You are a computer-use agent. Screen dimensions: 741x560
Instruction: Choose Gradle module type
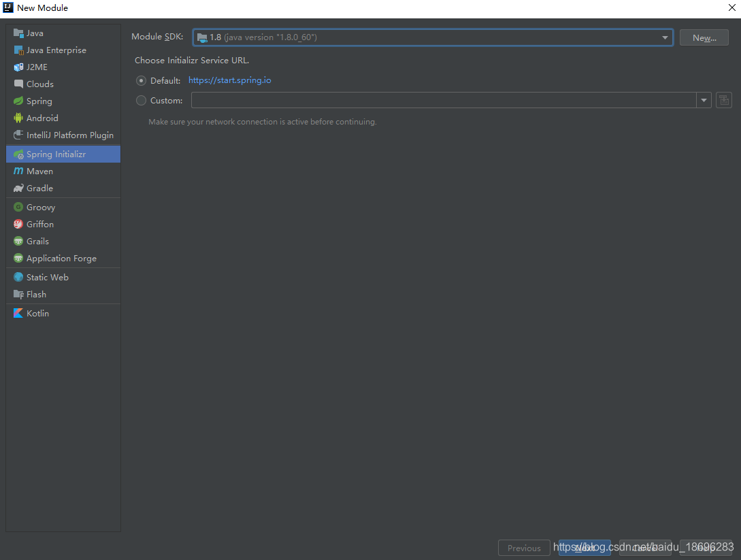63,188
